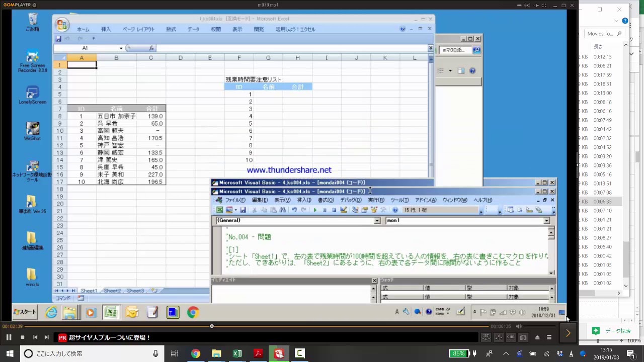The image size is (644, 362).
Task: Open the Name Box dropdown arrow
Action: [x=121, y=48]
